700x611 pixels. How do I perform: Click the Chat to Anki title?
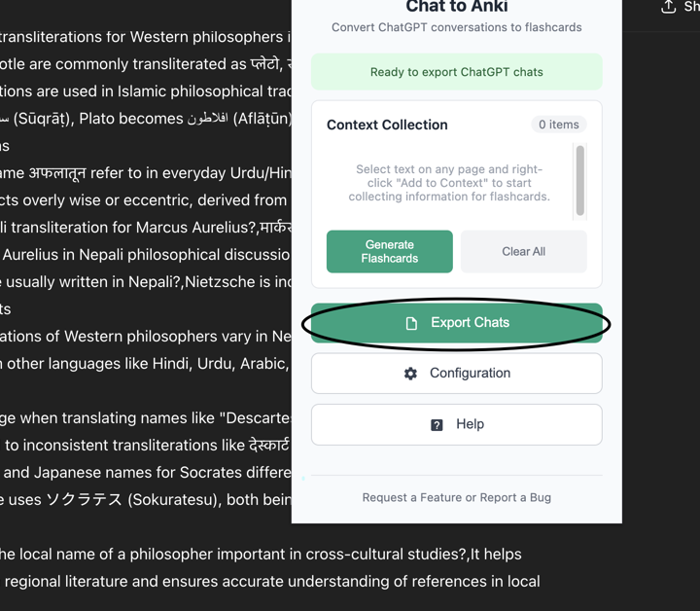457,7
